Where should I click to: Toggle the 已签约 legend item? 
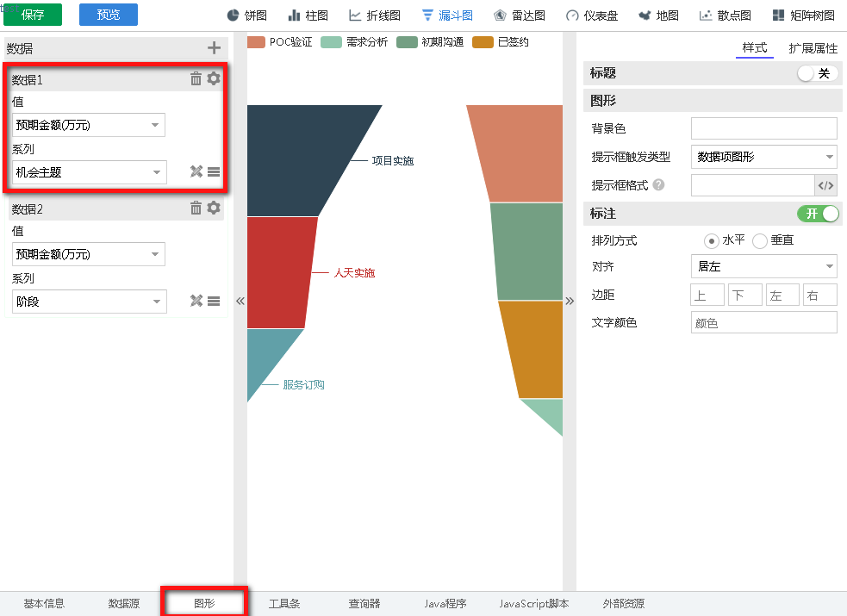click(501, 42)
